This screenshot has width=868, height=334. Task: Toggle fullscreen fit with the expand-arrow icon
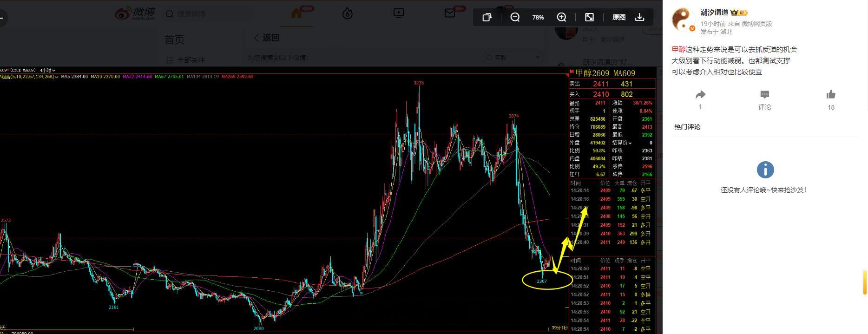[589, 17]
